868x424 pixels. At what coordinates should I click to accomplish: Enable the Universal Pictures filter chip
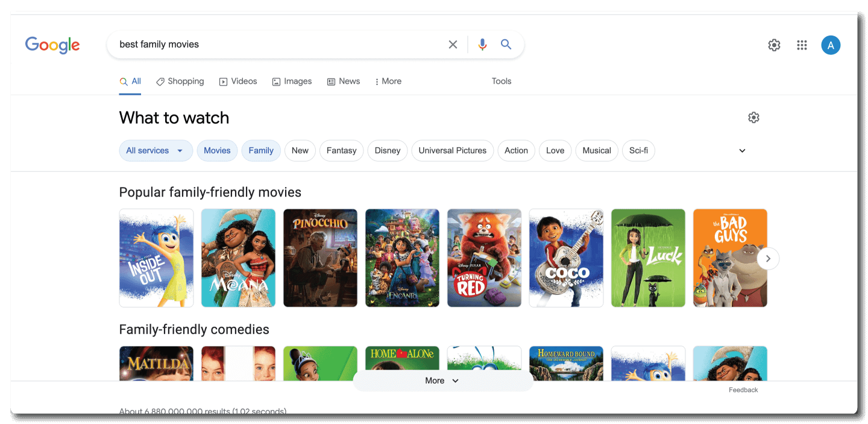point(453,151)
